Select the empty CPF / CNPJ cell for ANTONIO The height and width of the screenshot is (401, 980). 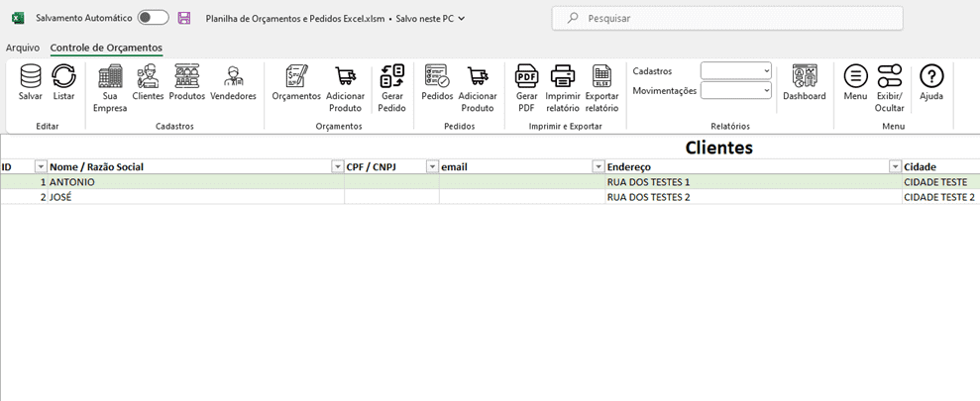pyautogui.click(x=391, y=182)
